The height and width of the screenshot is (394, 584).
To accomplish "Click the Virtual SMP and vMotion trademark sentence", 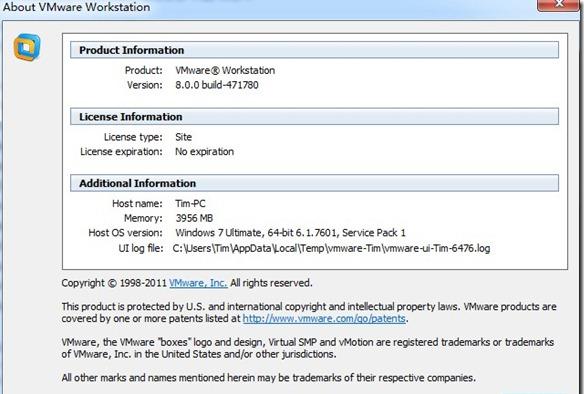I will 308,348.
